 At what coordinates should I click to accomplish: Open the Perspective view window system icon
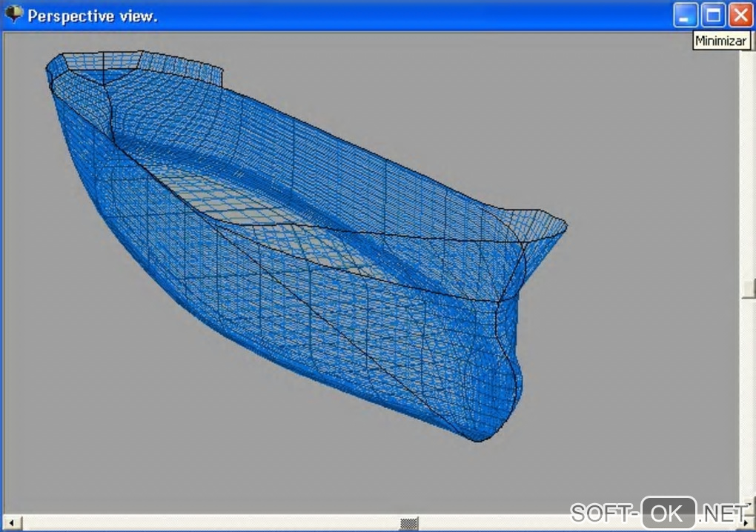[x=13, y=13]
